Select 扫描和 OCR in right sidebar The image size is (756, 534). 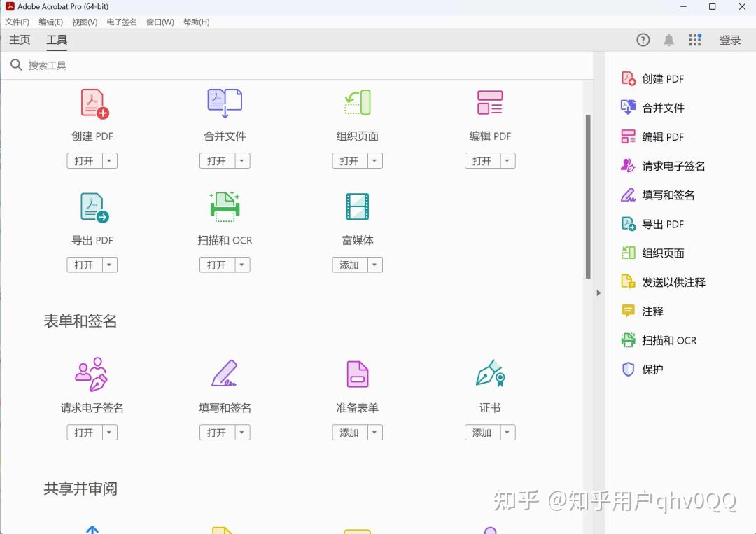(x=659, y=340)
